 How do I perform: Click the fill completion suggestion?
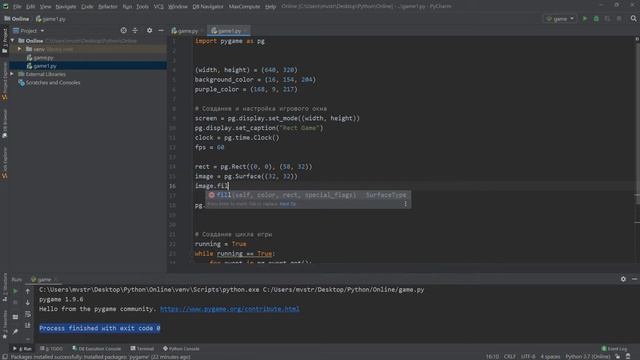coord(308,195)
